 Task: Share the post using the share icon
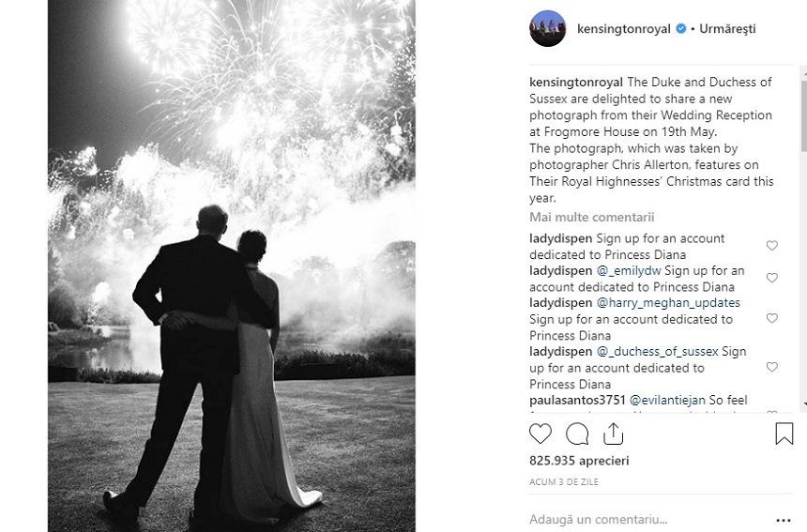613,433
